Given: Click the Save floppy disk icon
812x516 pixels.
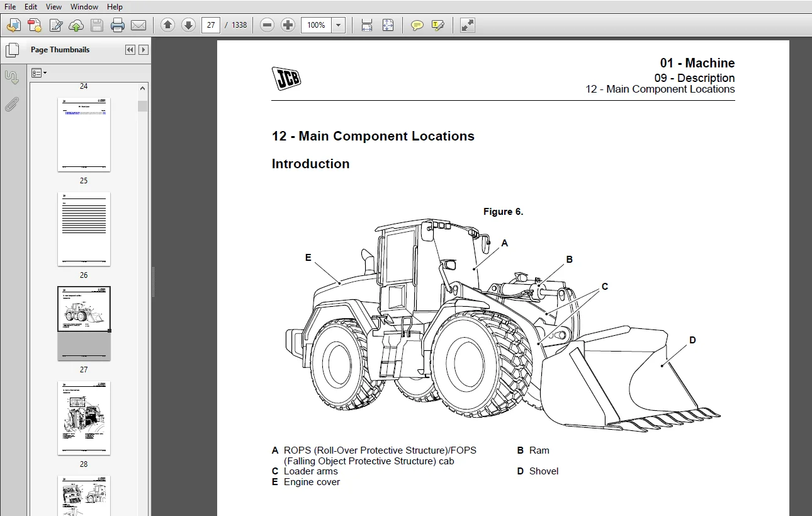Looking at the screenshot, I should (97, 25).
